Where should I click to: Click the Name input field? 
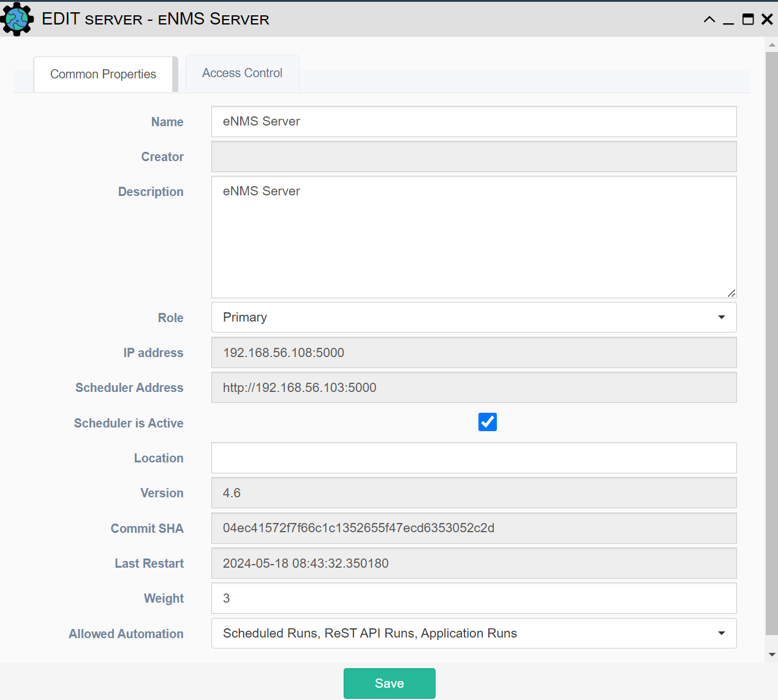(474, 121)
